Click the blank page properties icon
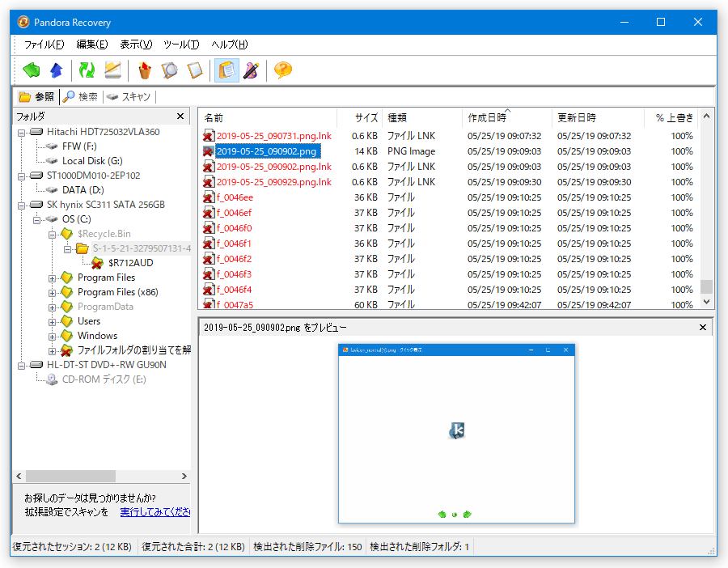This screenshot has width=728, height=568. (194, 70)
